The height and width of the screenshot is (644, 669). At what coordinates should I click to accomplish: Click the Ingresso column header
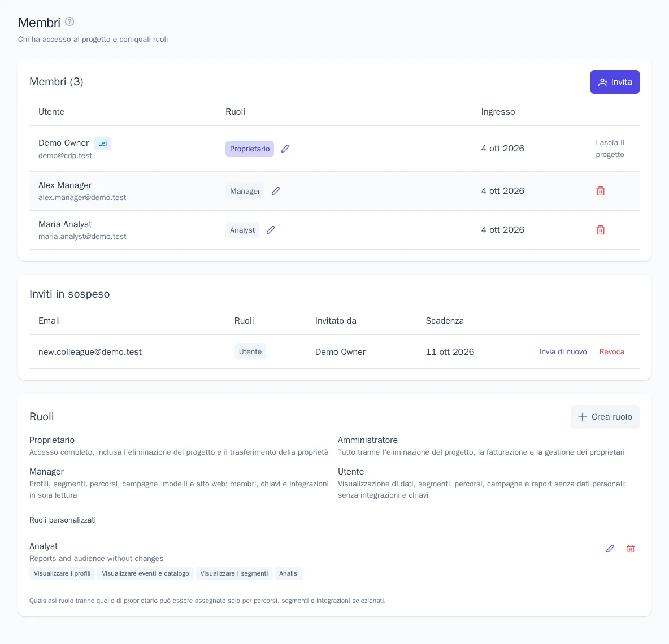(498, 112)
